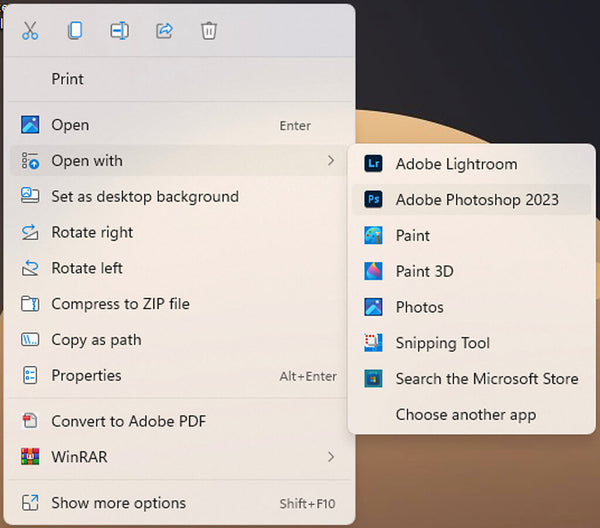The height and width of the screenshot is (528, 600).
Task: Open the file with Adobe Lightroom
Action: pos(456,164)
